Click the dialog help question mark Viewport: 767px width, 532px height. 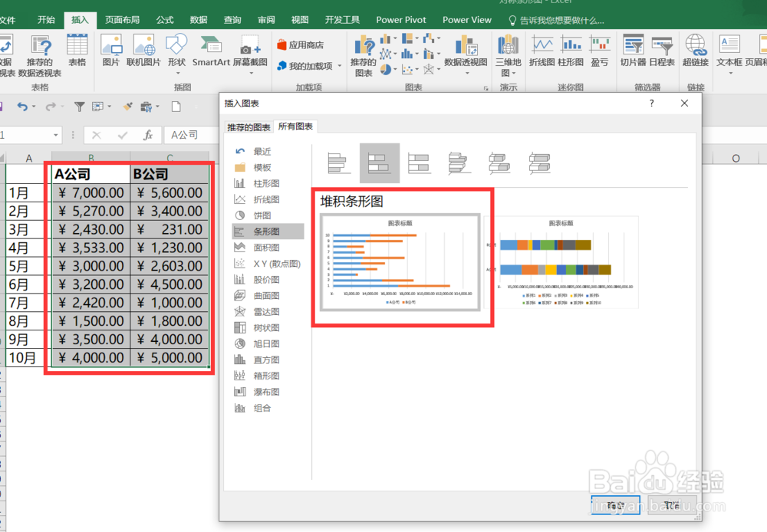point(651,103)
